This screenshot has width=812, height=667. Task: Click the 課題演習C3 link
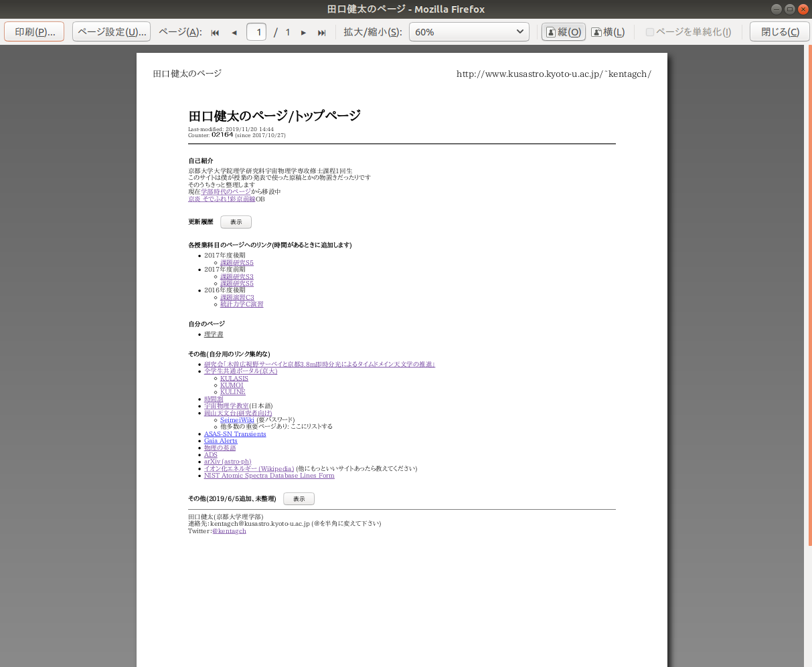click(237, 298)
